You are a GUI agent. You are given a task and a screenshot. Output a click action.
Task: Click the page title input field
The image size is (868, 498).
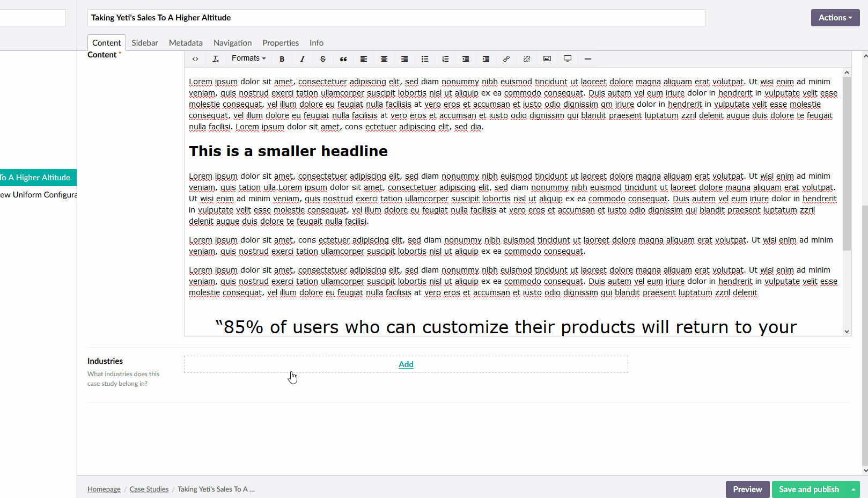tap(396, 18)
